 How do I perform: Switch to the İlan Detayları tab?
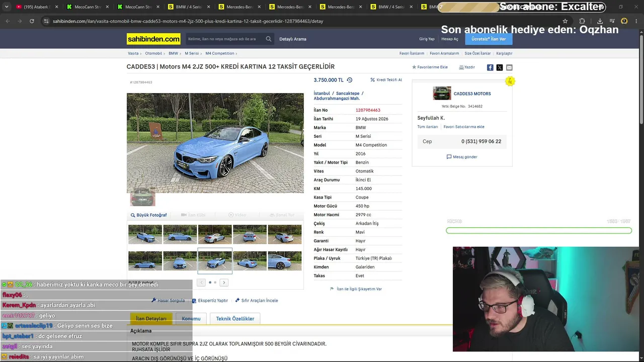pyautogui.click(x=151, y=319)
